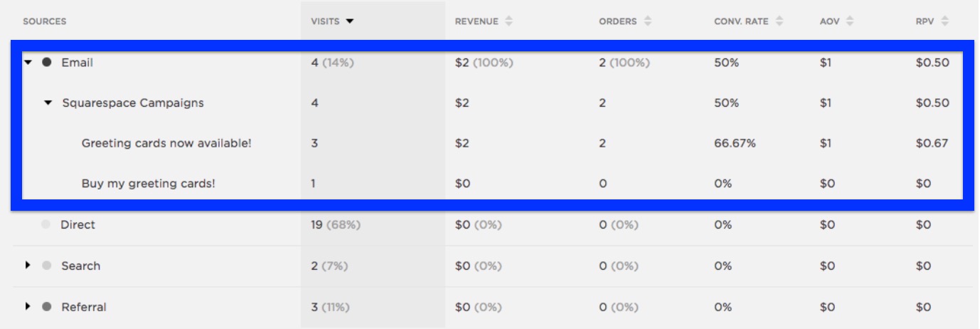Click the Squarespace Campaigns label
Viewport: 980px width, 329px height.
(133, 103)
